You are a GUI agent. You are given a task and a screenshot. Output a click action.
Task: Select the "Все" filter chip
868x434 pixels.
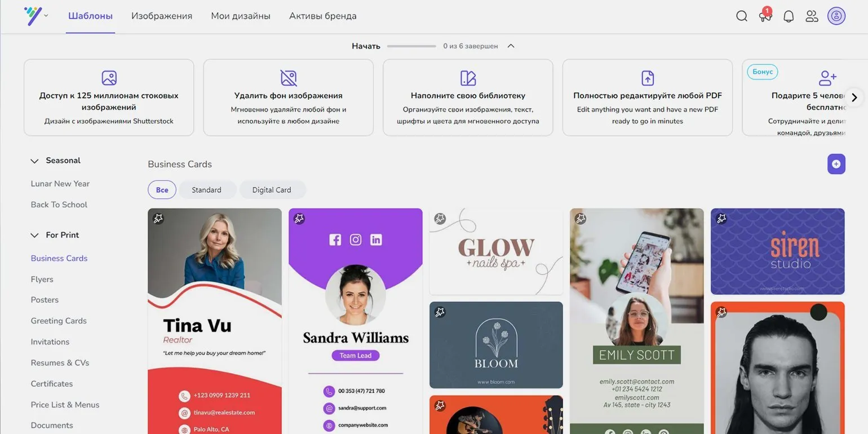tap(162, 190)
